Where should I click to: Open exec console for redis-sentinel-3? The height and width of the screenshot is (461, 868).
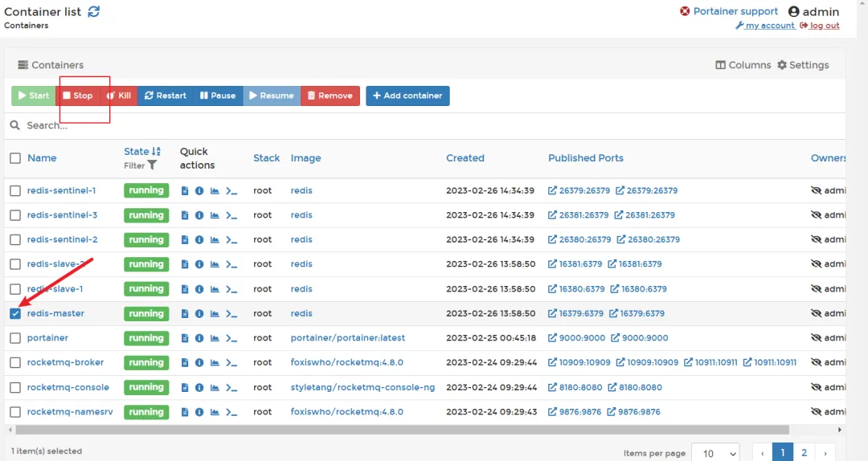tap(231, 215)
